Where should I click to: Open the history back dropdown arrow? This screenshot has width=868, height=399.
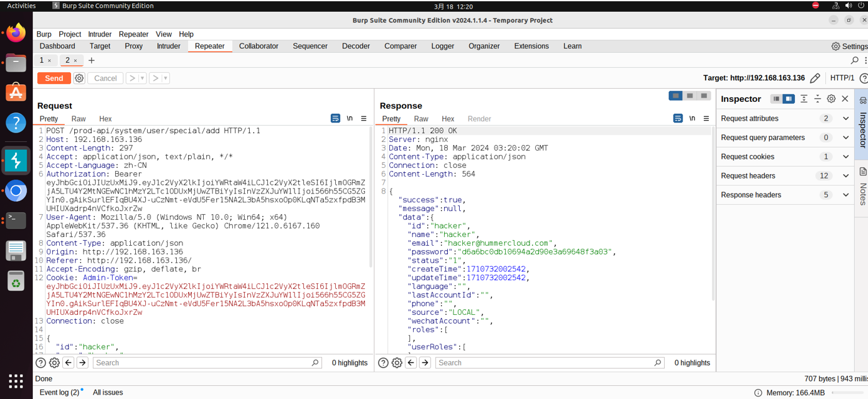point(142,78)
